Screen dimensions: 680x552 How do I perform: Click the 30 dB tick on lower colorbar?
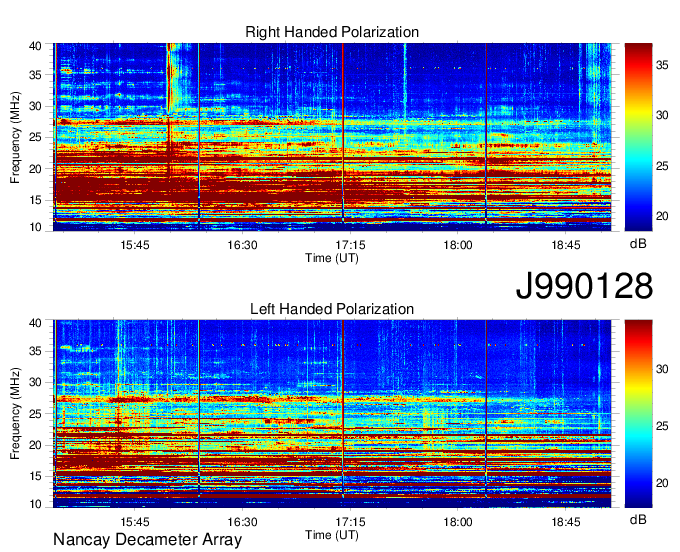coord(662,369)
